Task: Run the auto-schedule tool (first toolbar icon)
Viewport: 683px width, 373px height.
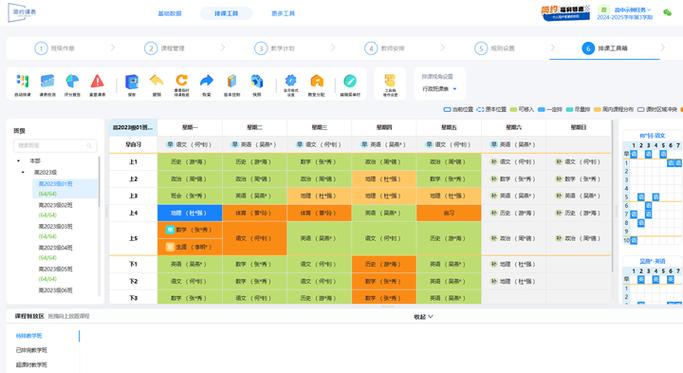Action: pyautogui.click(x=22, y=81)
